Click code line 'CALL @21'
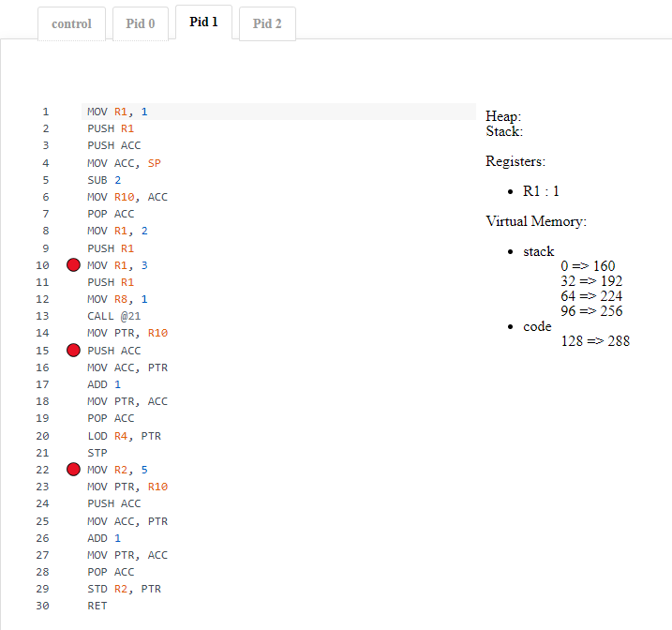Image resolution: width=672 pixels, height=630 pixels. click(114, 316)
